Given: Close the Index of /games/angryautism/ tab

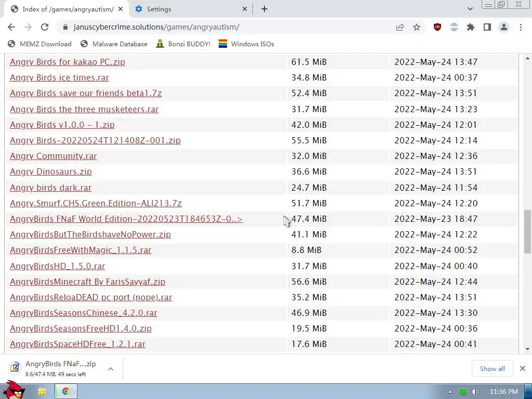Looking at the screenshot, I should (x=121, y=9).
